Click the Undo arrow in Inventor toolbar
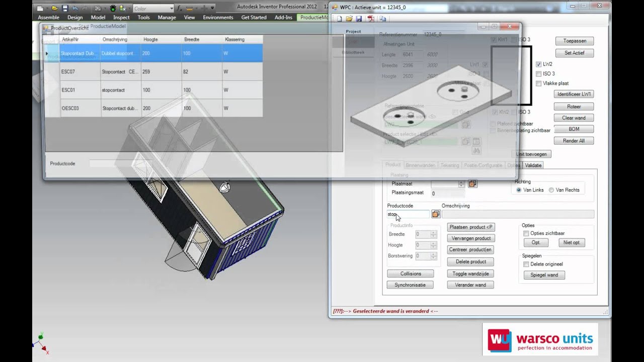The image size is (644, 362). 75,8
